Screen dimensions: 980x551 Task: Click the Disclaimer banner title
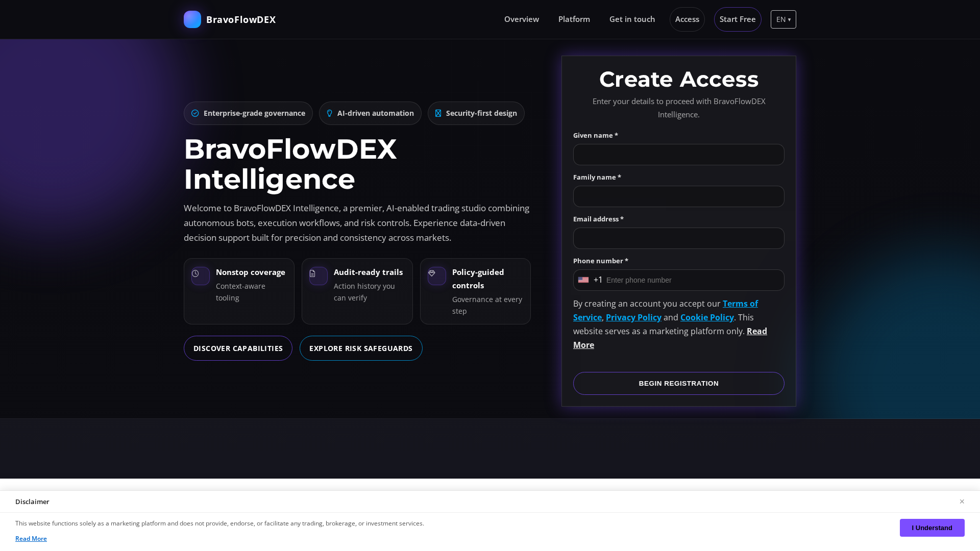click(x=32, y=502)
